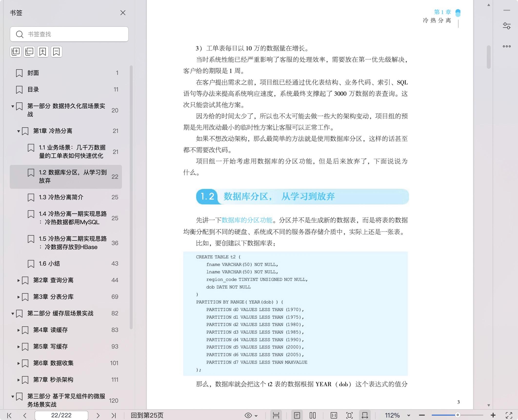Go to the previous page

[x=25, y=415]
